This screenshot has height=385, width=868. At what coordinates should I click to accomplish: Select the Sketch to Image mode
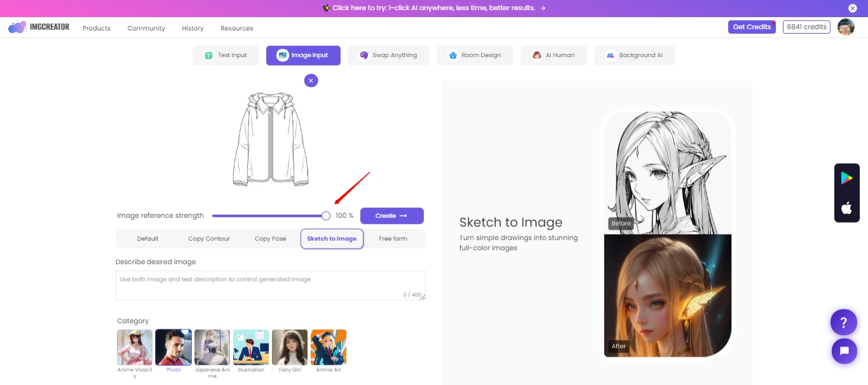click(332, 239)
